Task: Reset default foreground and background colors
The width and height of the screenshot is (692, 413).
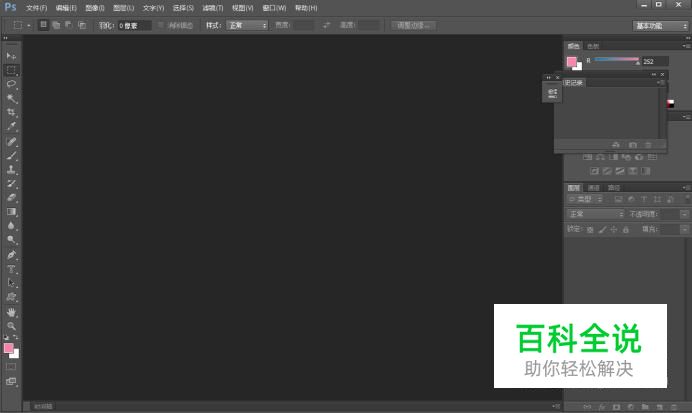Action: tap(6, 338)
